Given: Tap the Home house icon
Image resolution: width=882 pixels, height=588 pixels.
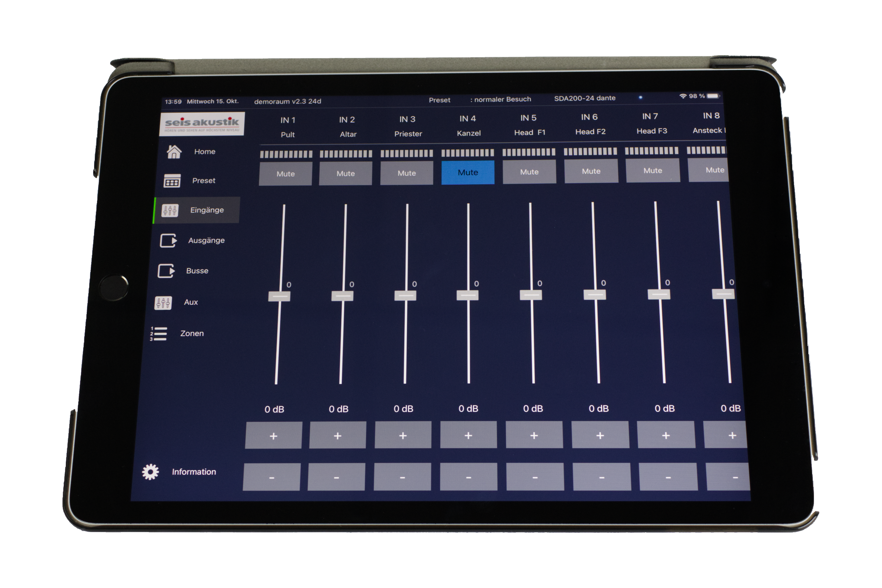Looking at the screenshot, I should point(174,152).
